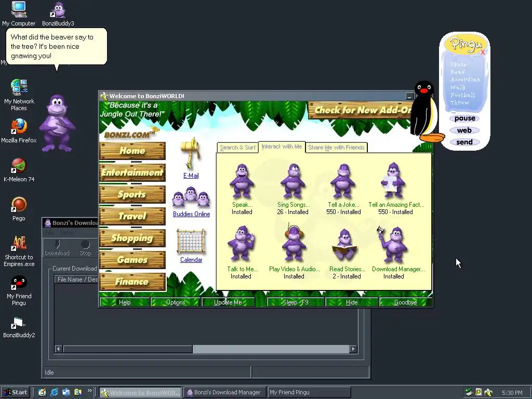Open the Sing Songs... Bonzi icon

292,181
